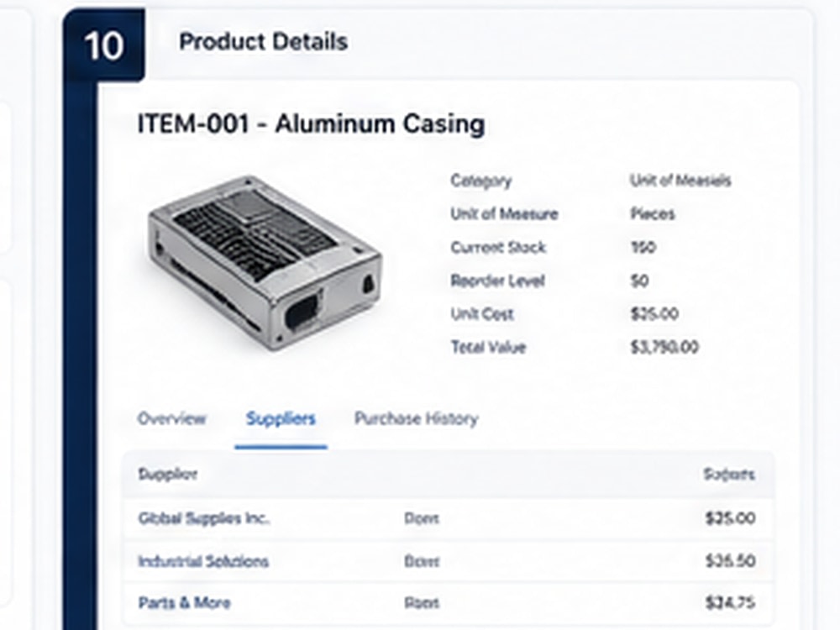840x630 pixels.
Task: Select the Suppliers tab
Action: (x=281, y=418)
